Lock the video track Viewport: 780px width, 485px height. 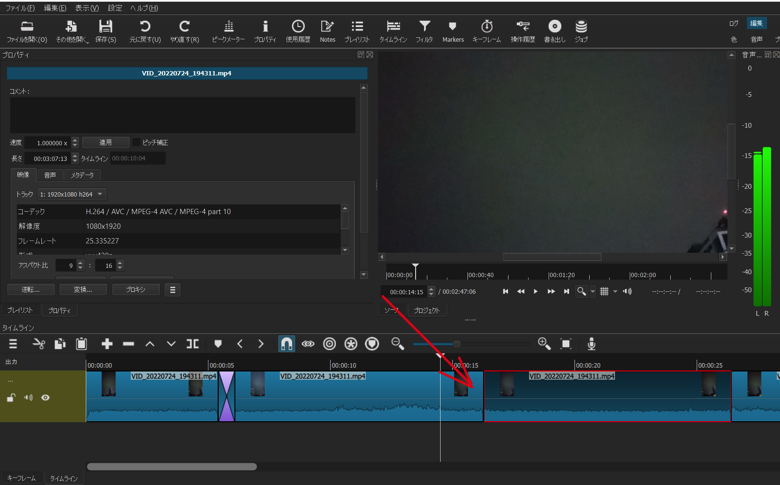pyautogui.click(x=10, y=397)
